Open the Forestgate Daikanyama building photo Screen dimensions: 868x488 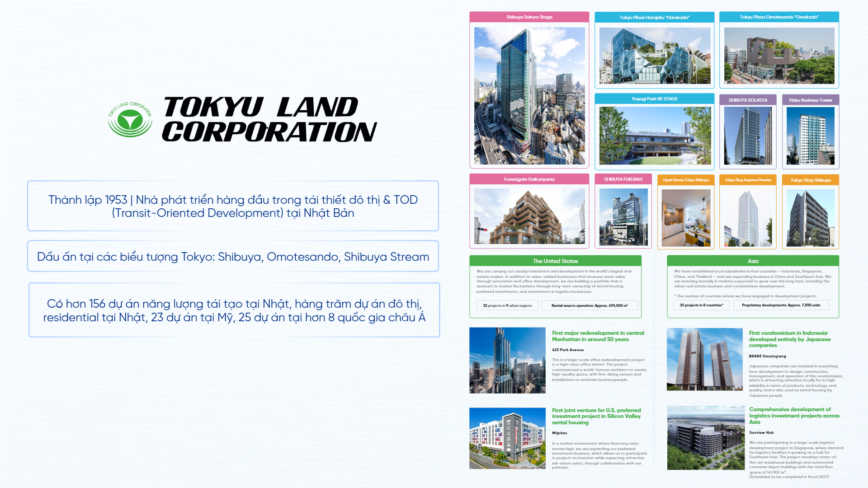pos(529,216)
